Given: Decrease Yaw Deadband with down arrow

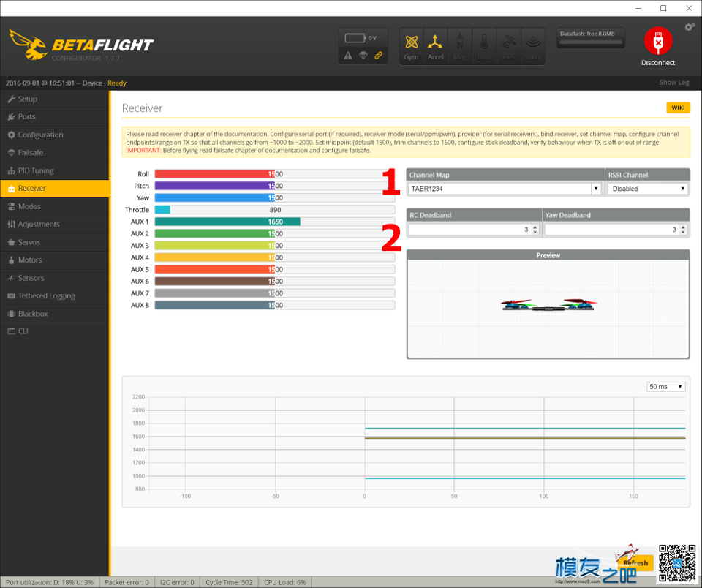Looking at the screenshot, I should (683, 232).
